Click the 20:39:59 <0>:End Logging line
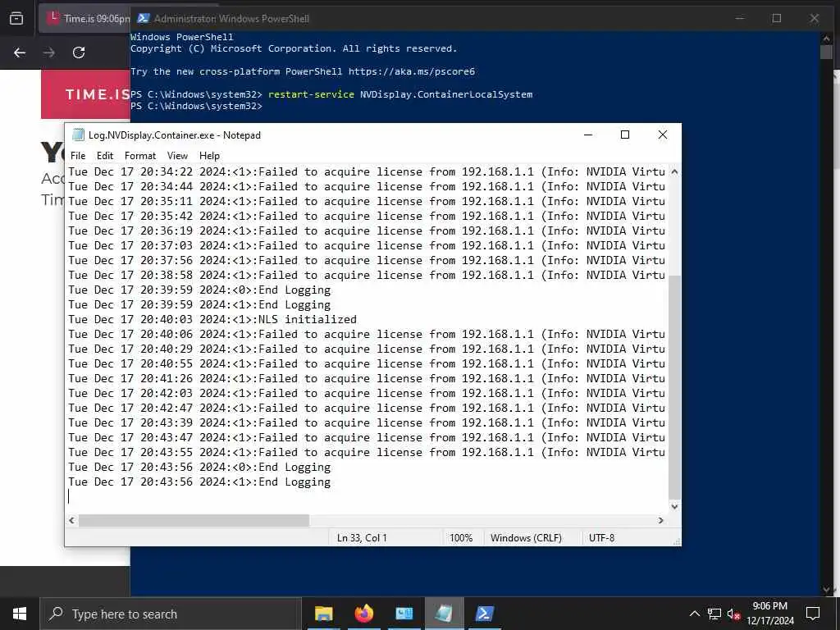 [x=199, y=290]
